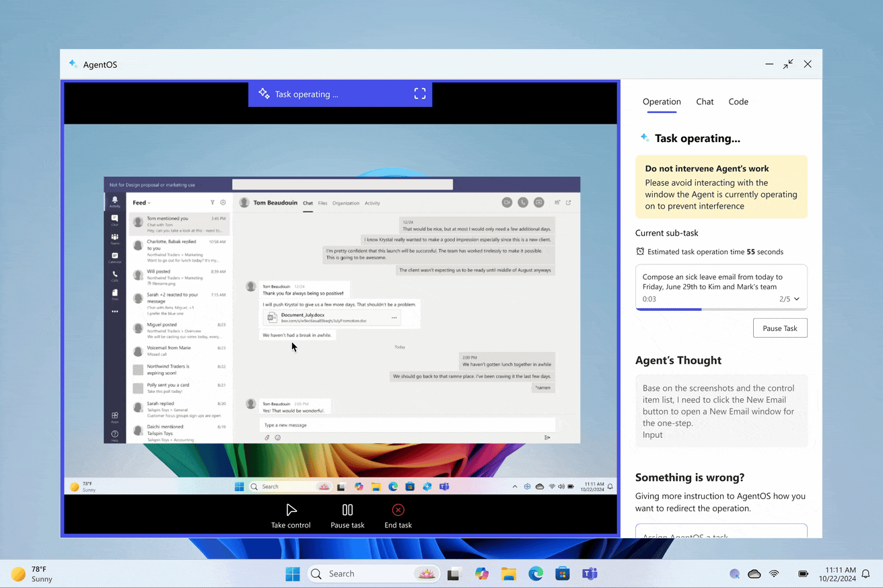Open the feed settings gear

tap(223, 203)
